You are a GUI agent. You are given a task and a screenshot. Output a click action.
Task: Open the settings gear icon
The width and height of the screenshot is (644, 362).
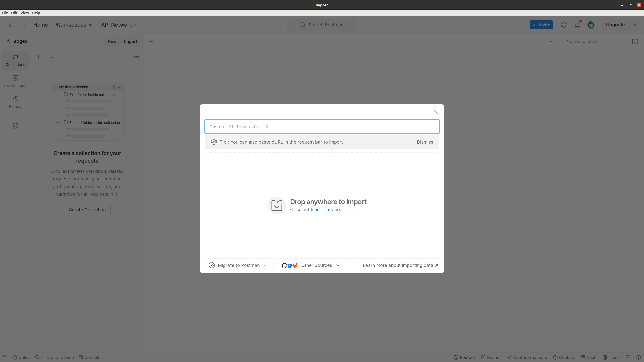click(x=564, y=25)
